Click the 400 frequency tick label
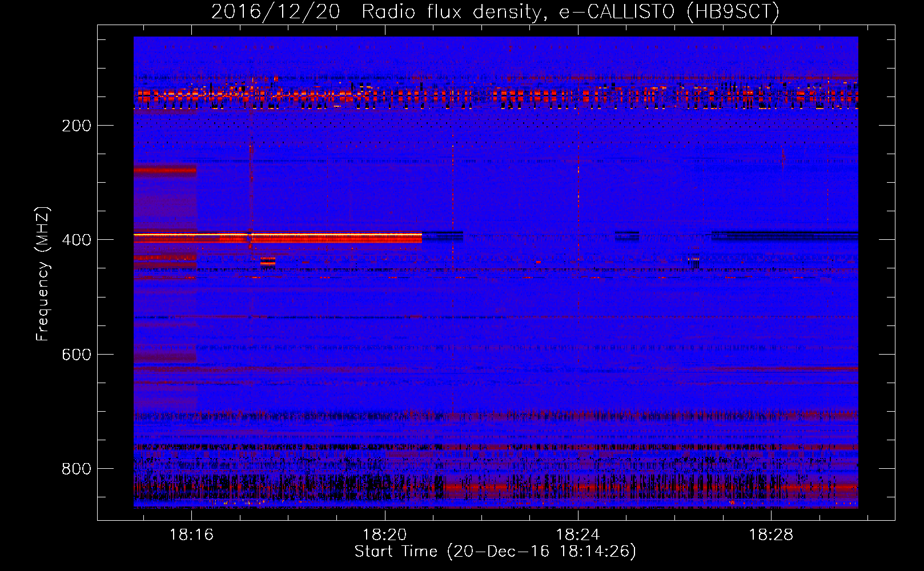This screenshot has height=571, width=924. (77, 240)
